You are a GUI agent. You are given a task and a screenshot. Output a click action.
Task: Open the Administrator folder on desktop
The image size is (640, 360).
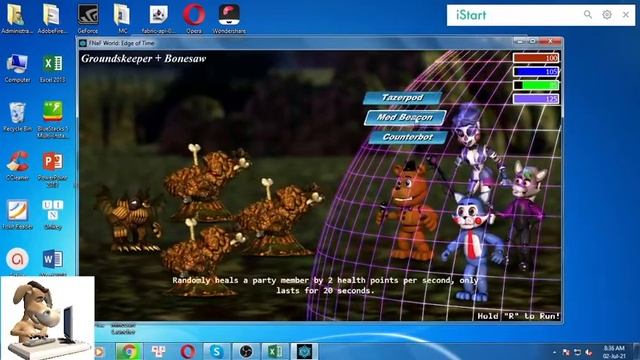click(16, 18)
